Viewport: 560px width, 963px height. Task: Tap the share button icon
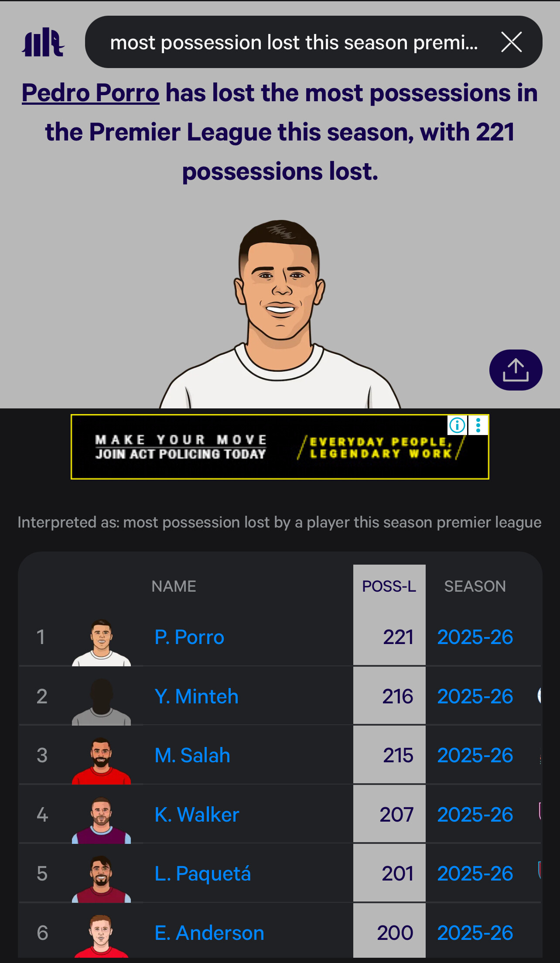tap(516, 370)
